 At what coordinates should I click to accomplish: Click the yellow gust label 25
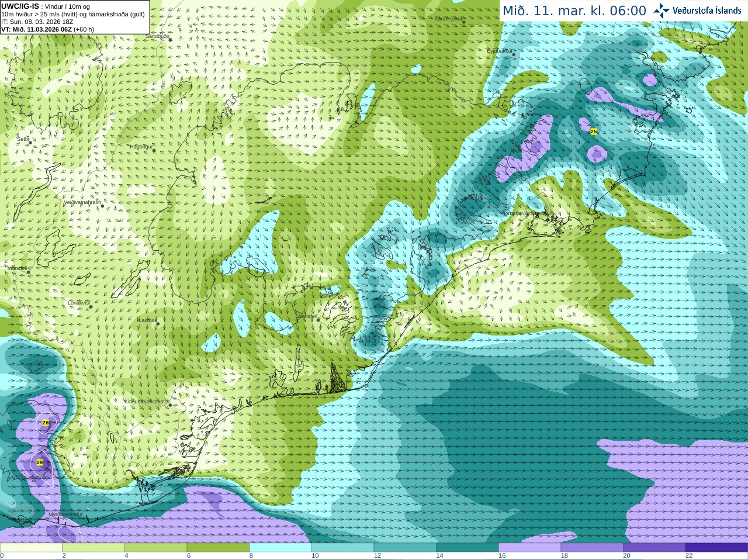click(594, 132)
